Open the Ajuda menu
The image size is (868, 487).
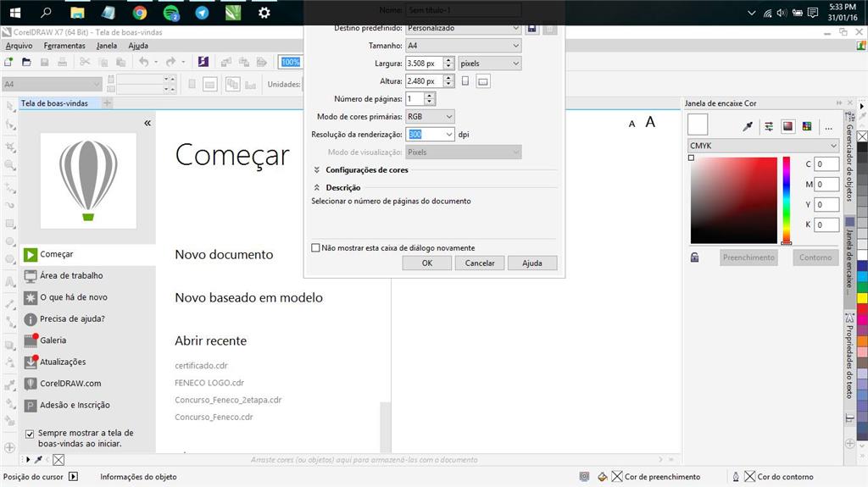(138, 46)
